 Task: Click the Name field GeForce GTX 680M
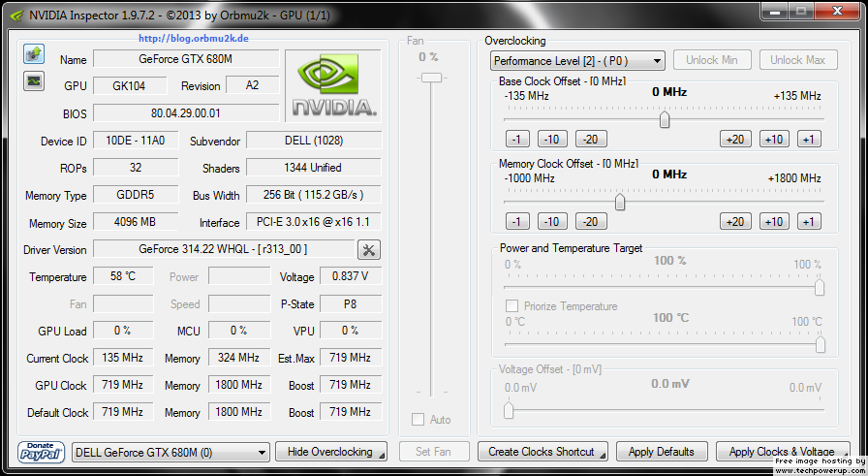tap(186, 59)
